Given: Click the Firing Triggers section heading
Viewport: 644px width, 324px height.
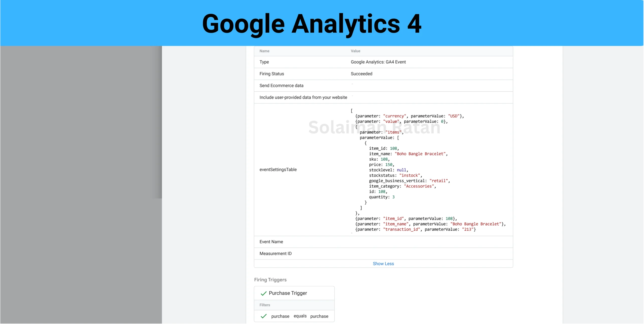Looking at the screenshot, I should point(270,280).
